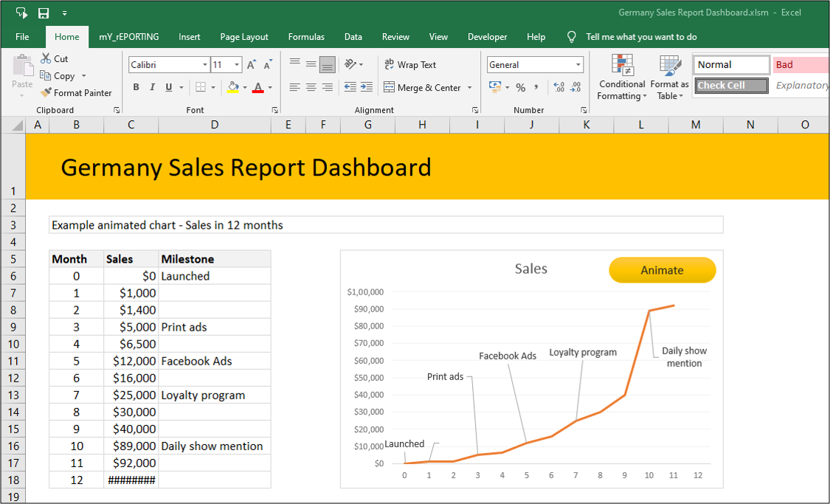This screenshot has width=830, height=504.
Task: Click the Increase Indent icon
Action: [x=366, y=87]
